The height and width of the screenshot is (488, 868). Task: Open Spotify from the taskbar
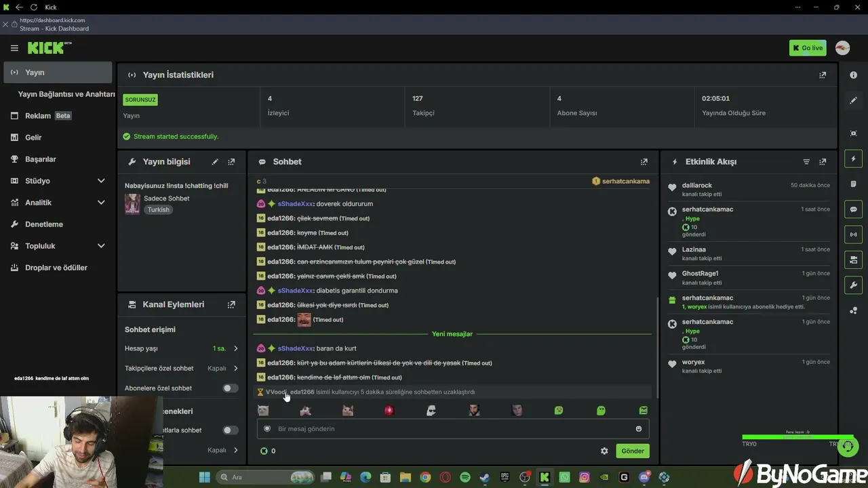(x=465, y=477)
